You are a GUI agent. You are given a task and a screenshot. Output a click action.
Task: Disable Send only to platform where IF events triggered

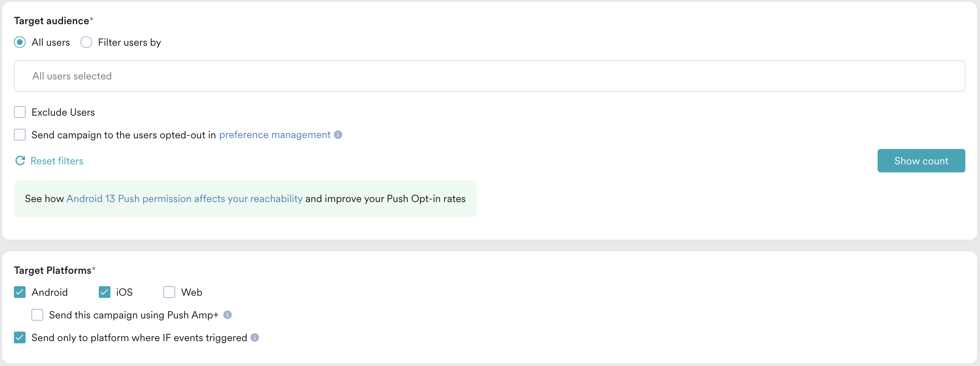pyautogui.click(x=20, y=338)
